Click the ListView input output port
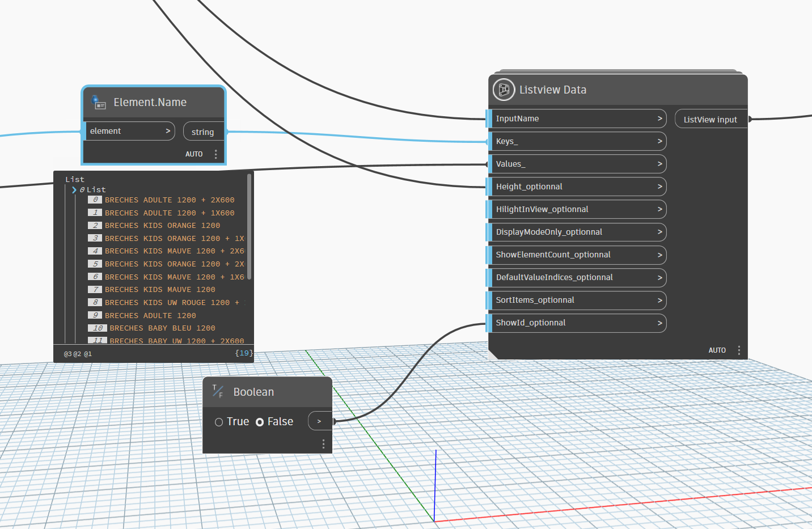812x529 pixels. [x=710, y=120]
